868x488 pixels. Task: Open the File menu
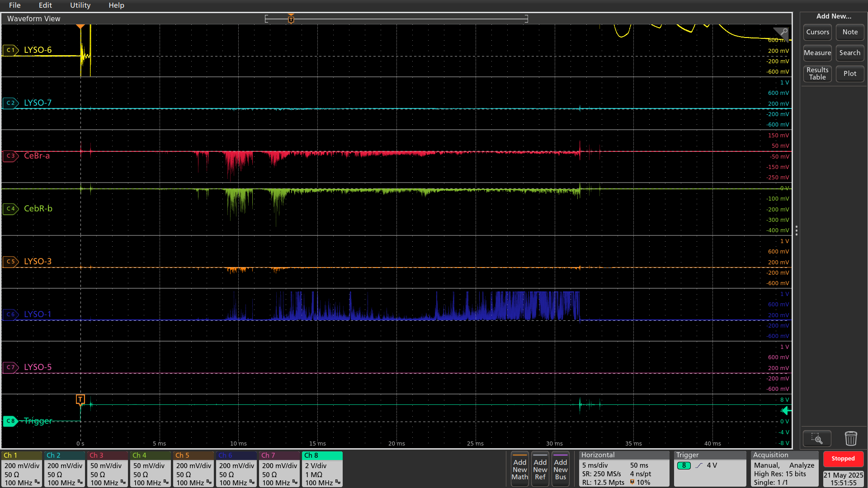pyautogui.click(x=14, y=5)
